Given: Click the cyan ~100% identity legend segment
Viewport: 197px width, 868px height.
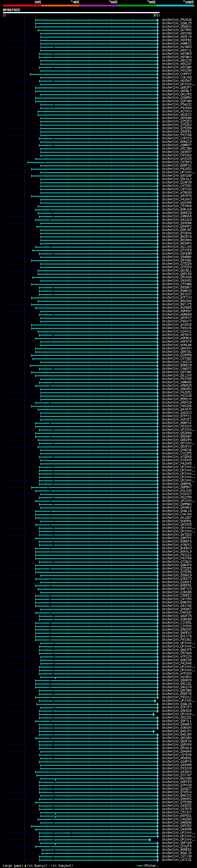Looking at the screenshot, I should 175,6.
